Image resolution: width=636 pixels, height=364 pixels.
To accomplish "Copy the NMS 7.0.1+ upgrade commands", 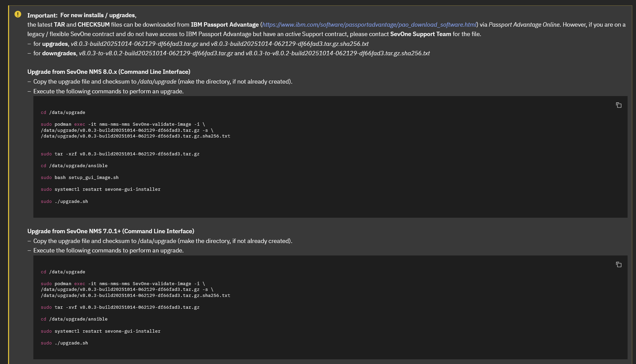I will click(x=618, y=265).
